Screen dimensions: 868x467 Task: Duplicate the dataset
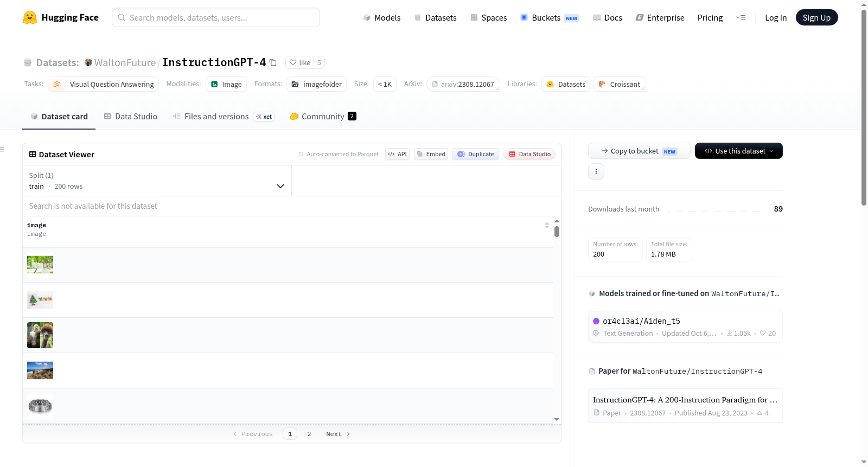click(x=476, y=154)
